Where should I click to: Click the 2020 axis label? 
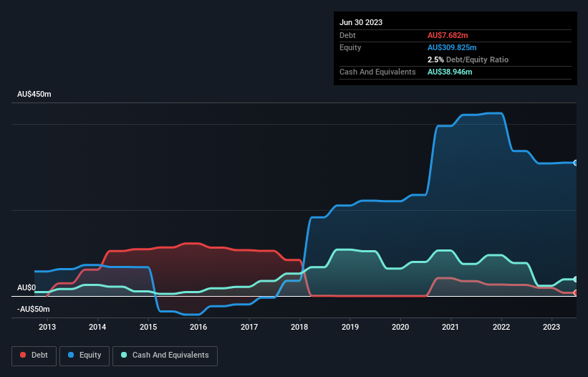[400, 327]
